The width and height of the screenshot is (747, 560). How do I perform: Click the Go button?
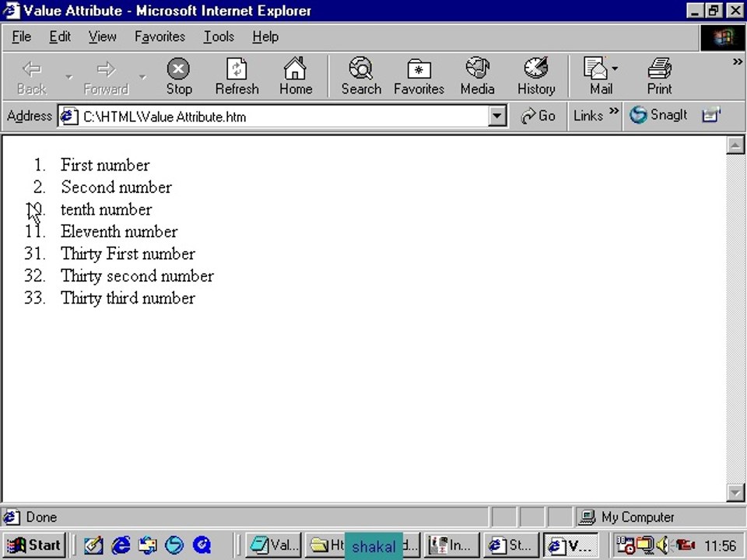(538, 116)
